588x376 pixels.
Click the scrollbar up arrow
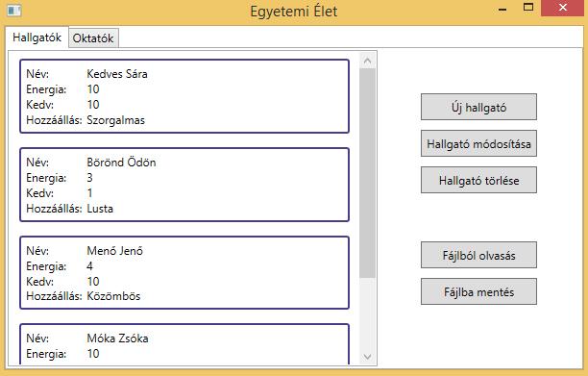click(367, 61)
